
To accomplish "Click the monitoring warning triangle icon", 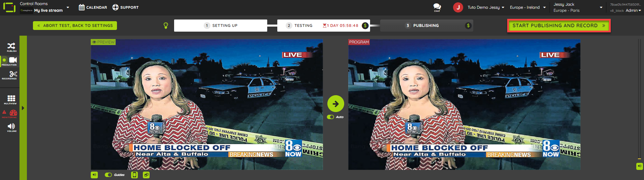I will (4, 112).
